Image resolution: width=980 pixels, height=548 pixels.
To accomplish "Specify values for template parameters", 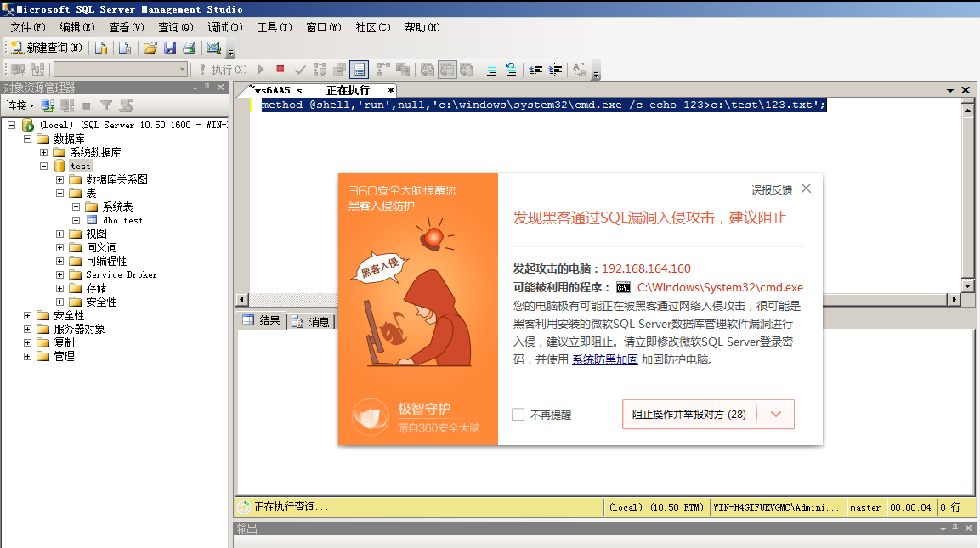I will [x=580, y=70].
